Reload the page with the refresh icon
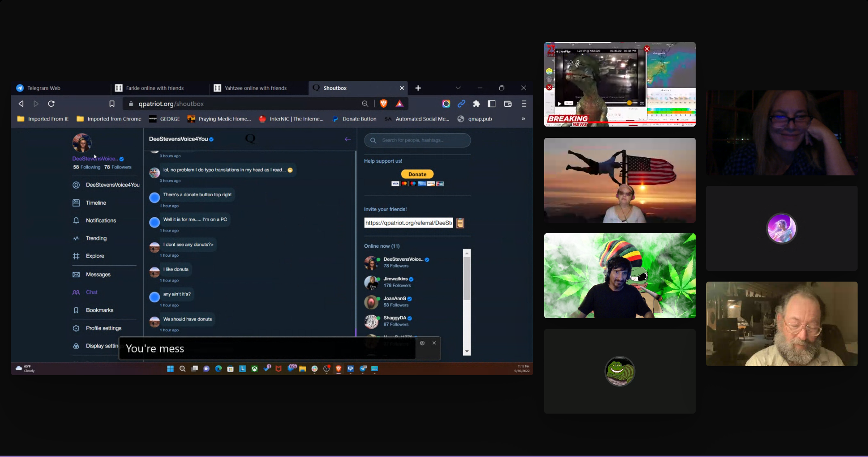 52,104
